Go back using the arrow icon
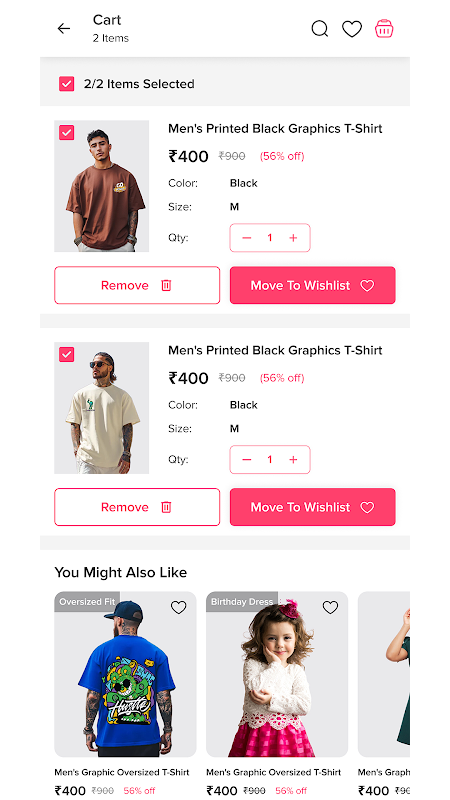Screen dimensions: 450x800 pos(64,29)
